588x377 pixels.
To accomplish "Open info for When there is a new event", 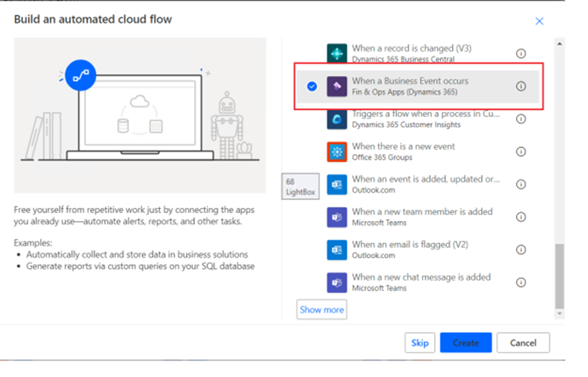I will [521, 152].
